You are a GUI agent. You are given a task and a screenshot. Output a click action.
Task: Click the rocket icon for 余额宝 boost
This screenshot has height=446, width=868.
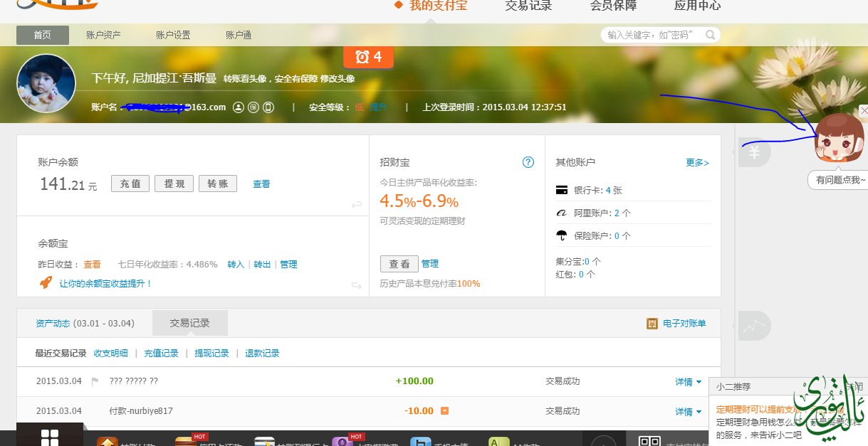click(46, 283)
